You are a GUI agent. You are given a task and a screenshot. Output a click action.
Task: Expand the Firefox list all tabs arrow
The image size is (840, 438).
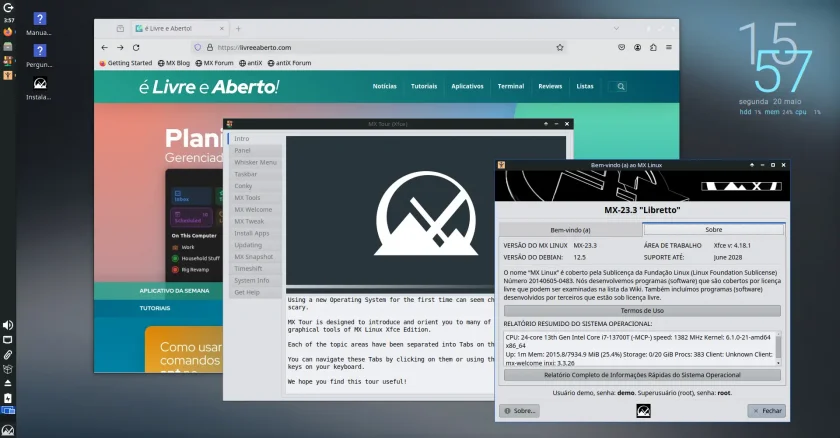click(x=616, y=28)
